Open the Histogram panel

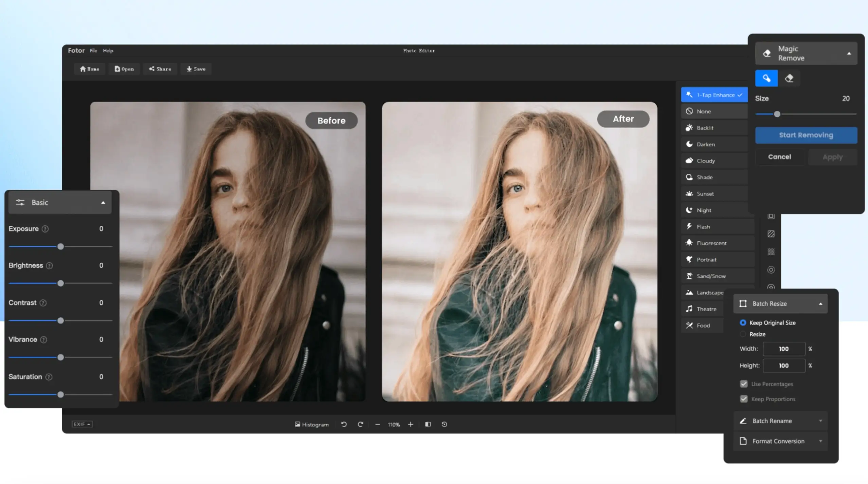(312, 424)
